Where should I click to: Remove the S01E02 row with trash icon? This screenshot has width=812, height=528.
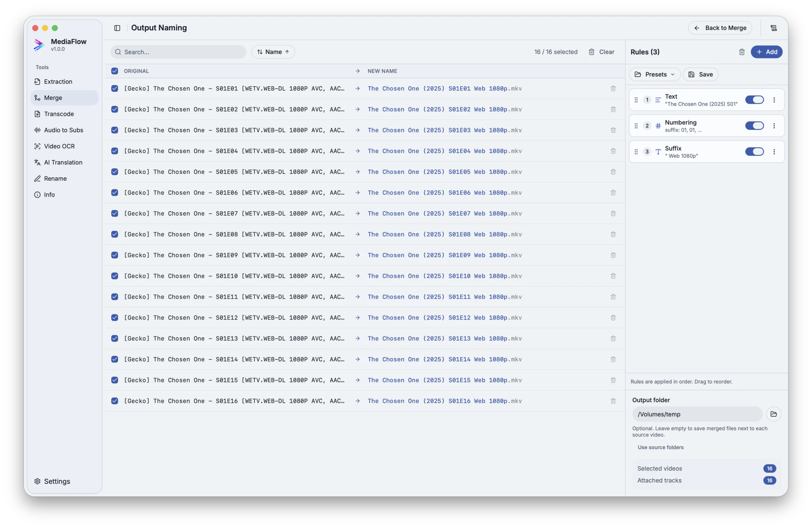tap(613, 110)
